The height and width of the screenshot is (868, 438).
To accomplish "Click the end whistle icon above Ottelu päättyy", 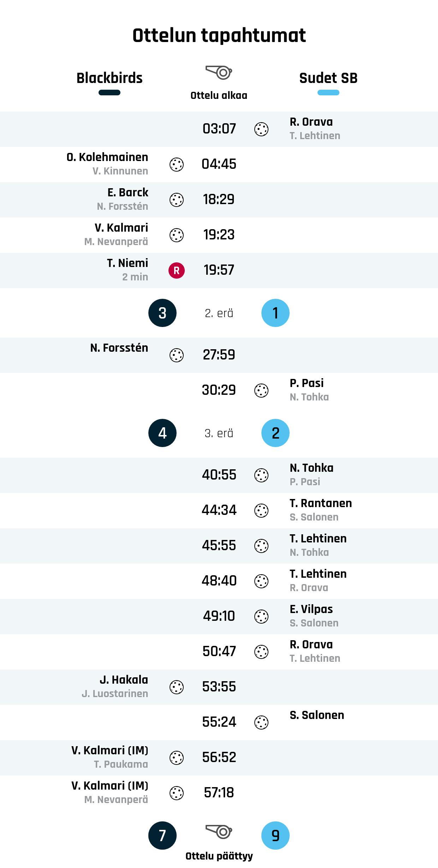I will 219,832.
